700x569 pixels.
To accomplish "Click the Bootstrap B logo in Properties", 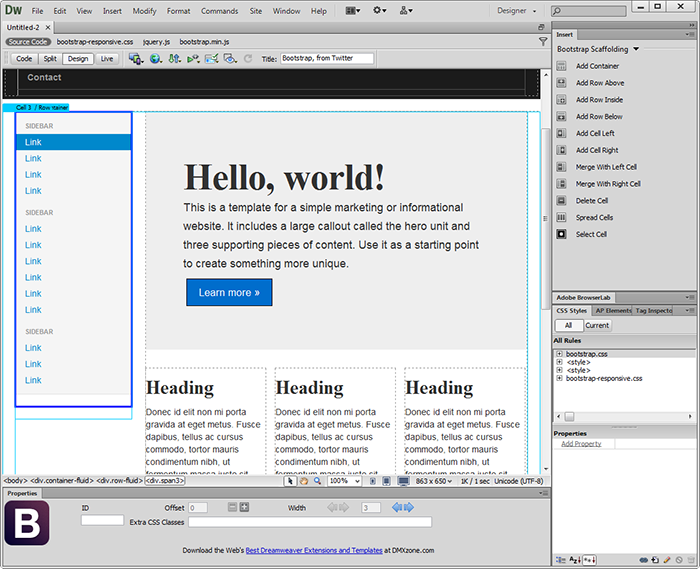I will pyautogui.click(x=27, y=523).
